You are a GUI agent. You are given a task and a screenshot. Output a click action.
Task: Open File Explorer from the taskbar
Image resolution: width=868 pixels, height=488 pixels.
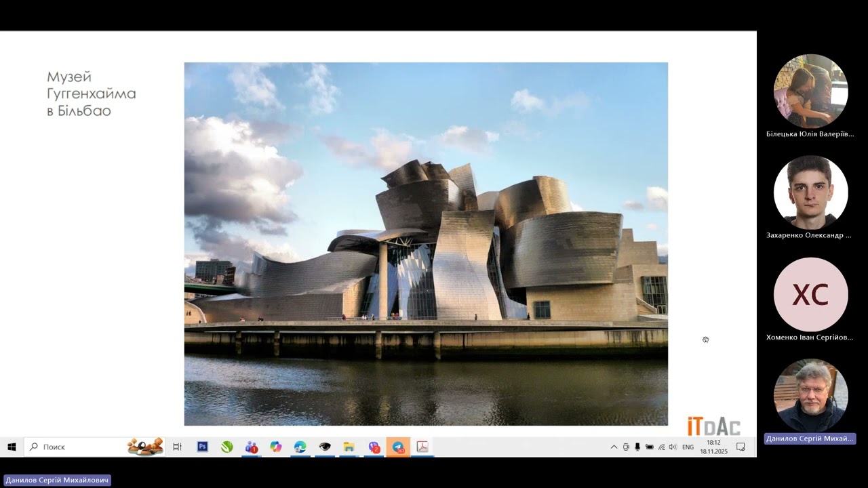coord(349,447)
